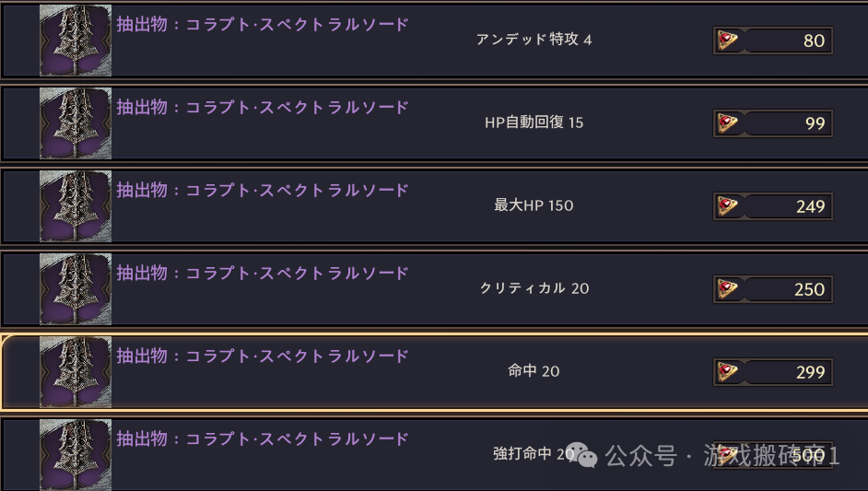Click item name in アンデッド特攻 4 row

tap(263, 25)
